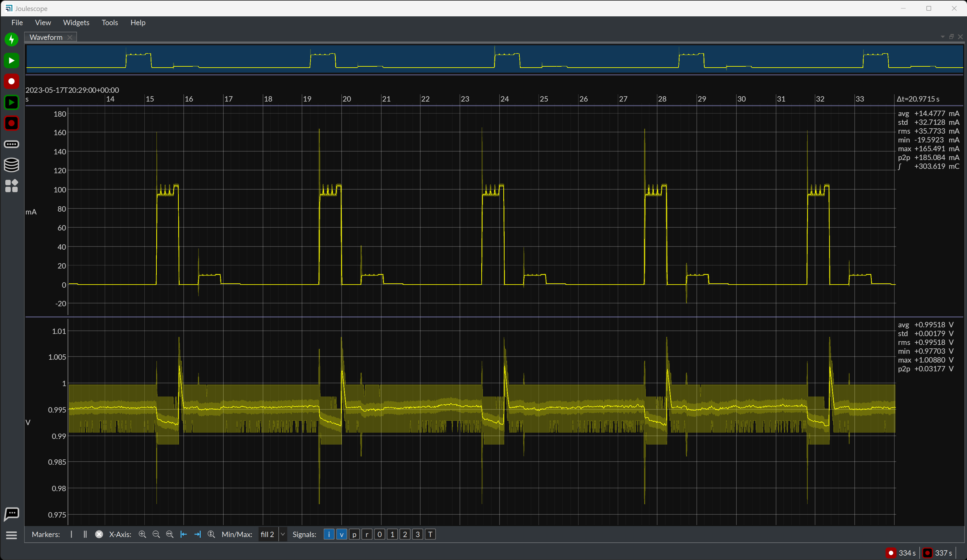Open the Widgets menu

(x=76, y=23)
